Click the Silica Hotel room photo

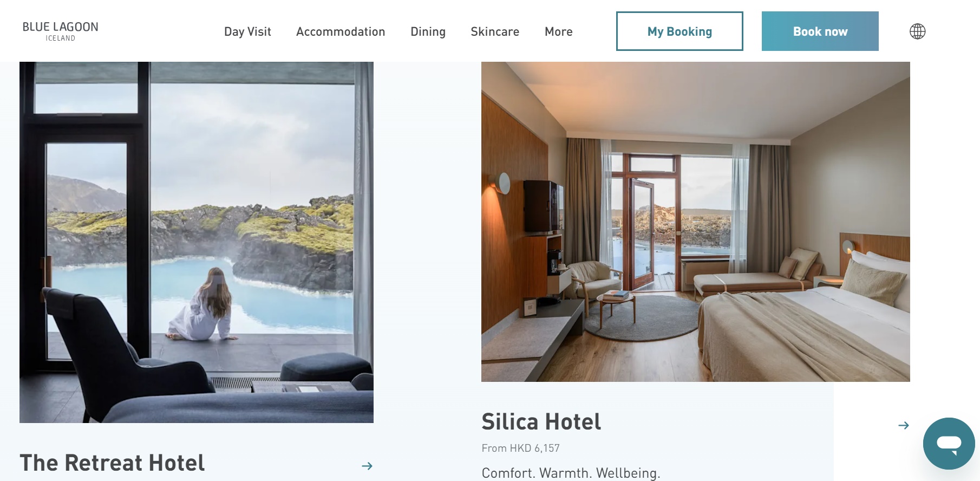point(695,222)
